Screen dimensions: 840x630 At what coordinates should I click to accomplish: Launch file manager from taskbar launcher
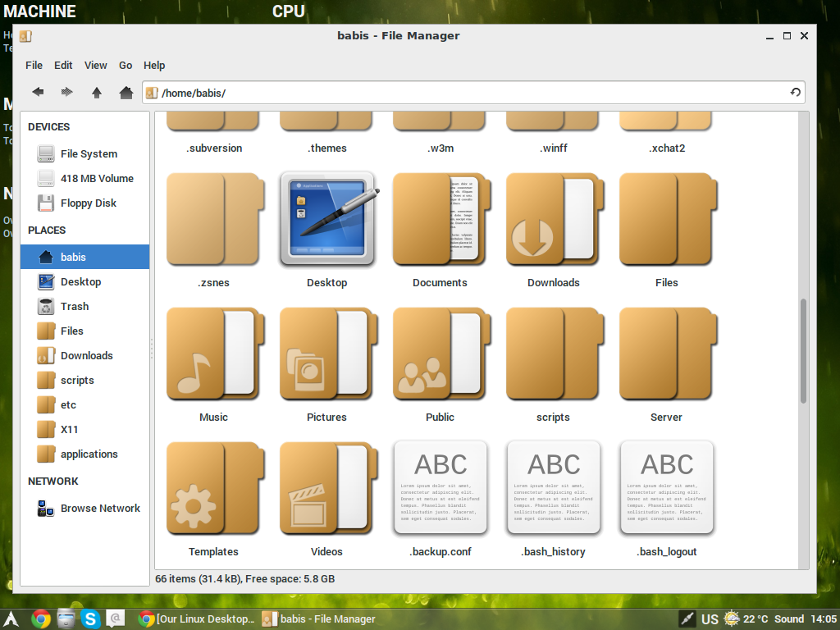pos(66,619)
